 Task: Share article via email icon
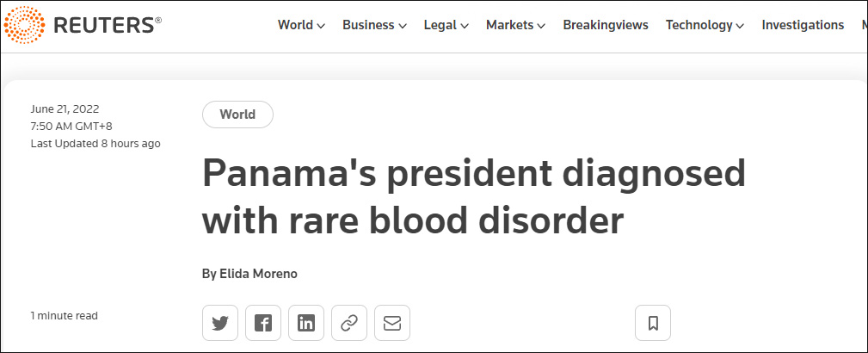point(392,323)
